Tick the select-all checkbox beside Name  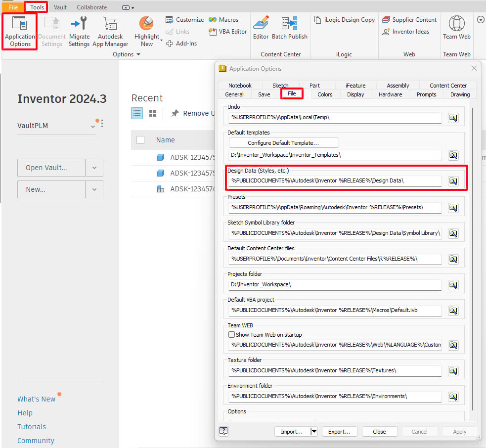tap(140, 140)
